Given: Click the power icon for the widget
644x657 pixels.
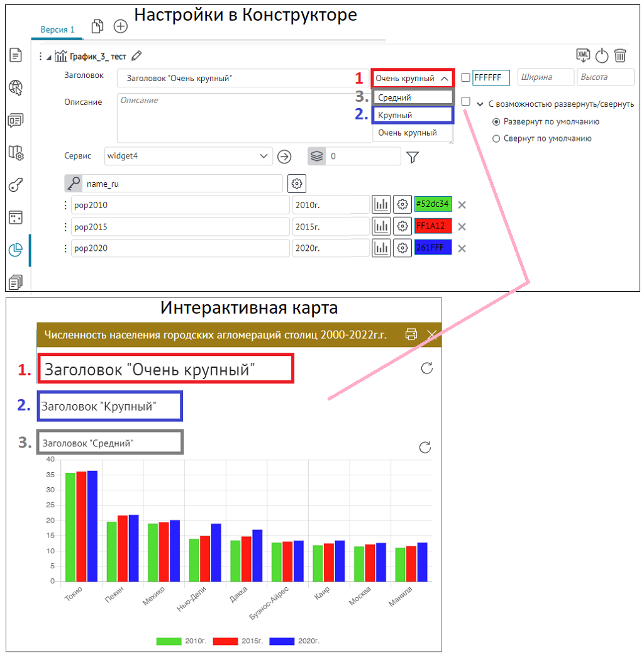Looking at the screenshot, I should tap(602, 56).
